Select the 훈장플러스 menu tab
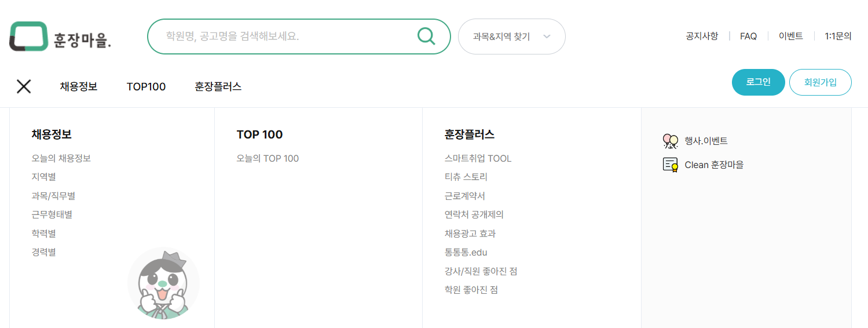 coord(218,86)
